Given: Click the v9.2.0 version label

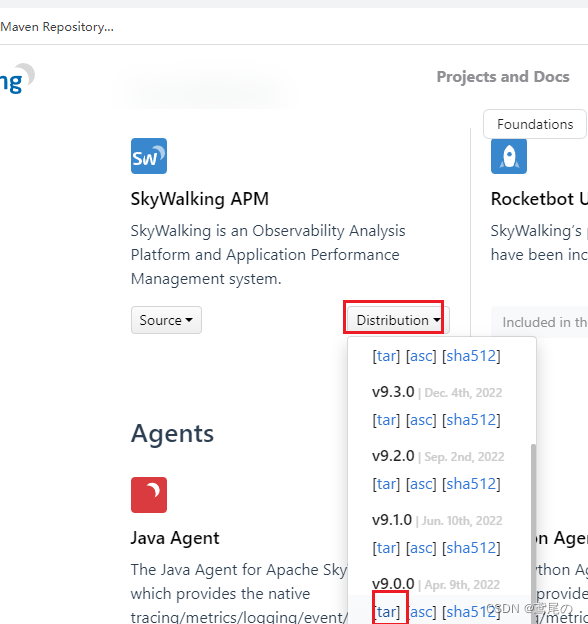Looking at the screenshot, I should pyautogui.click(x=393, y=456).
